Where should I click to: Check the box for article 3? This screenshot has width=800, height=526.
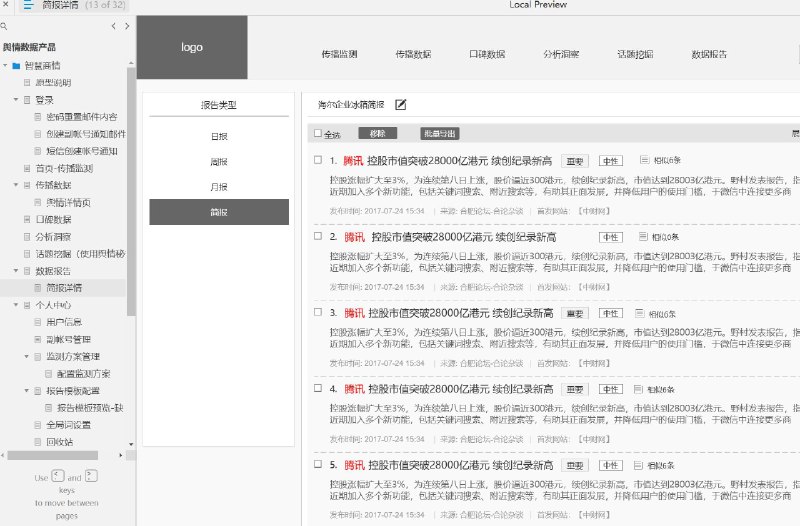click(x=318, y=312)
